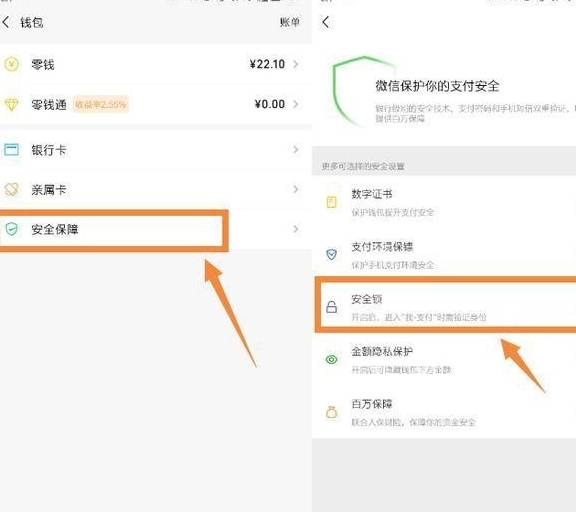The width and height of the screenshot is (576, 512).
Task: Open the 零钱 balance row
Action: click(x=156, y=65)
